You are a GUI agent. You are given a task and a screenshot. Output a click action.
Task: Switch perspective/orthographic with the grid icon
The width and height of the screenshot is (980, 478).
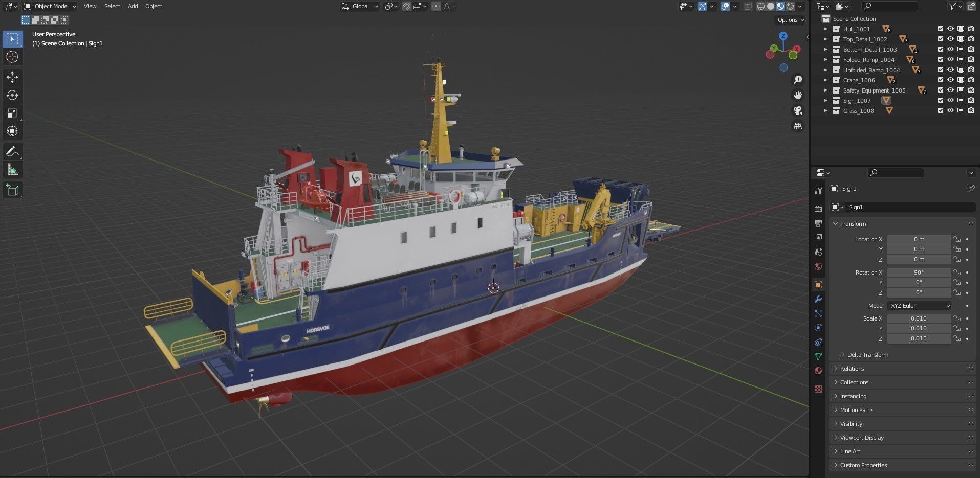pos(797,126)
